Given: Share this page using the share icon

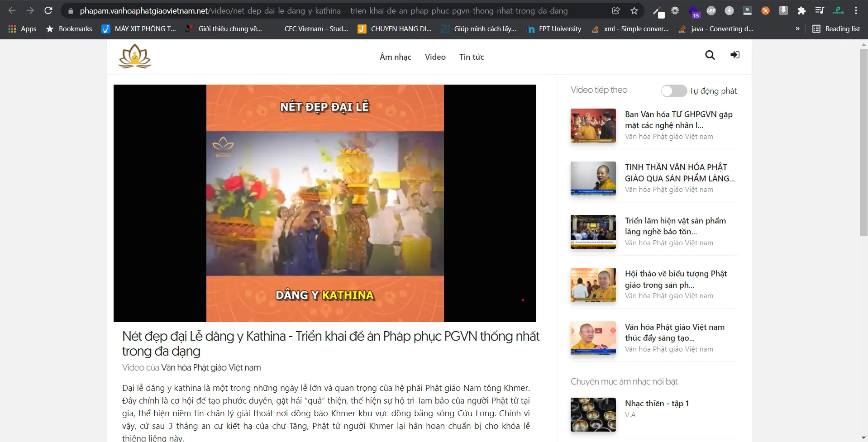Looking at the screenshot, I should click(x=616, y=10).
